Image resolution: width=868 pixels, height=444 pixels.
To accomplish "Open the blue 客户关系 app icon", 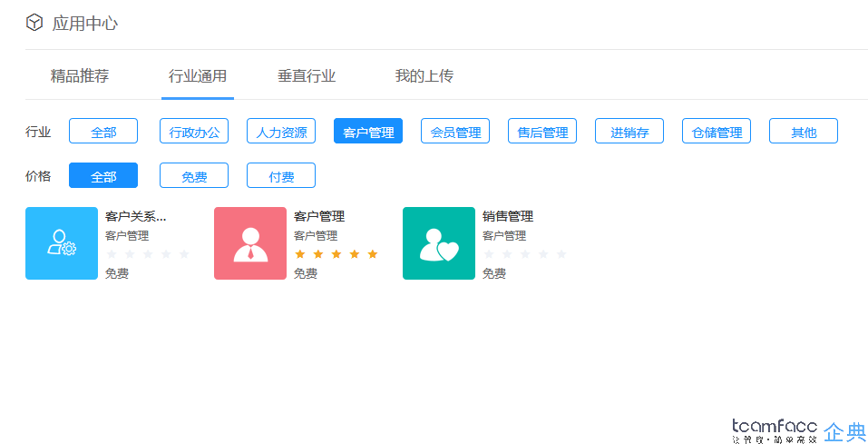I will pos(62,243).
